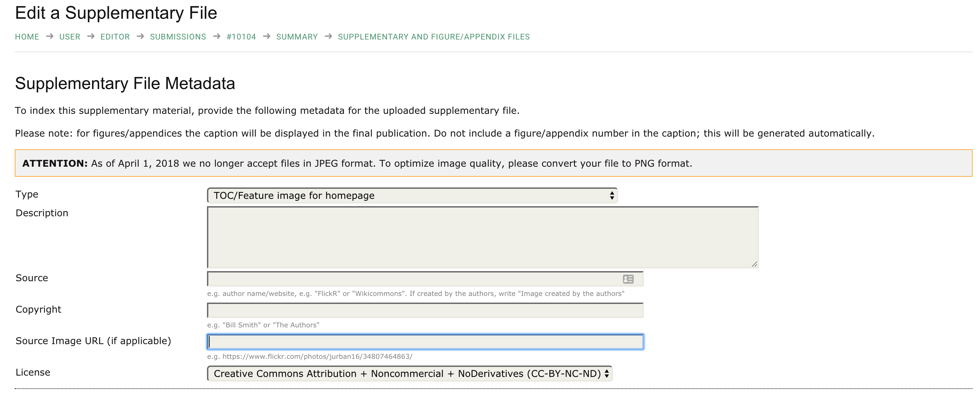Click the arrow icon right after SUMMARY breadcrumb

point(328,36)
